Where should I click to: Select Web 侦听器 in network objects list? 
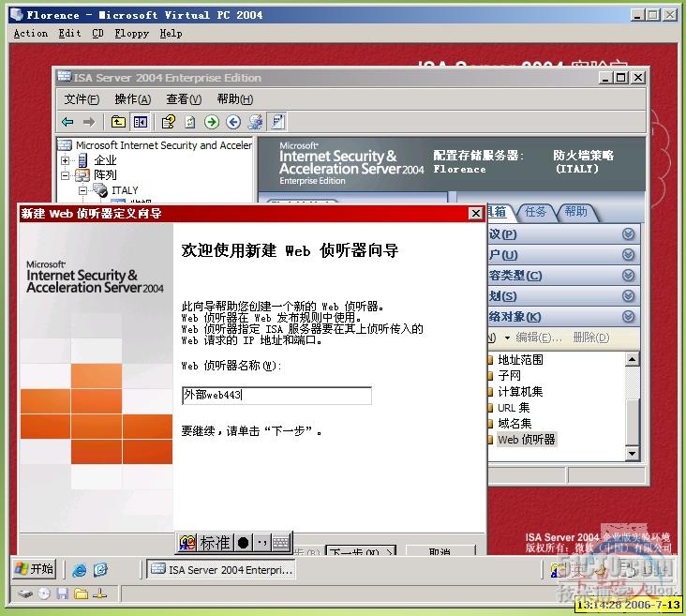tap(527, 440)
